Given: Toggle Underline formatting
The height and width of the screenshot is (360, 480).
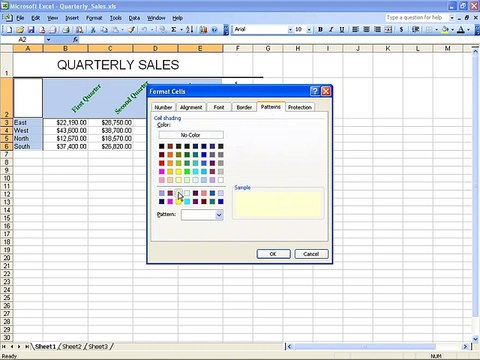Looking at the screenshot, I should coord(342,30).
